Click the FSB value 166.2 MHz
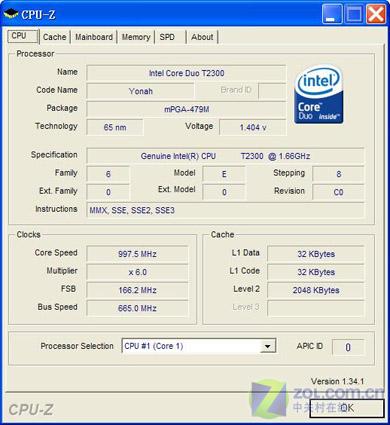The image size is (390, 425). tap(137, 290)
